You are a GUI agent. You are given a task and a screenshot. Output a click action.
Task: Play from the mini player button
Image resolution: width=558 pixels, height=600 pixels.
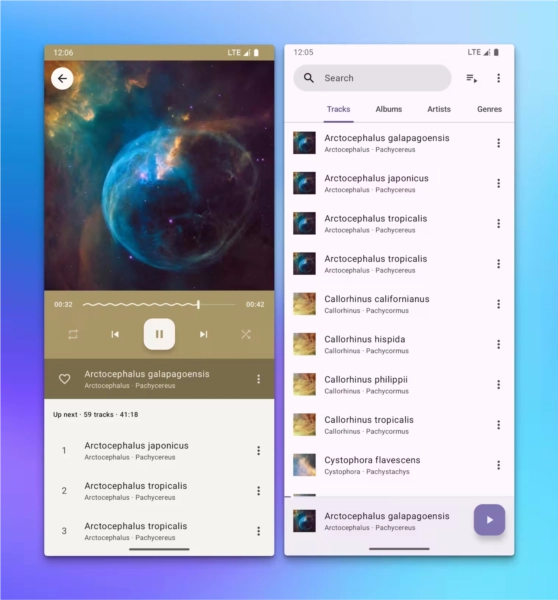pyautogui.click(x=489, y=520)
